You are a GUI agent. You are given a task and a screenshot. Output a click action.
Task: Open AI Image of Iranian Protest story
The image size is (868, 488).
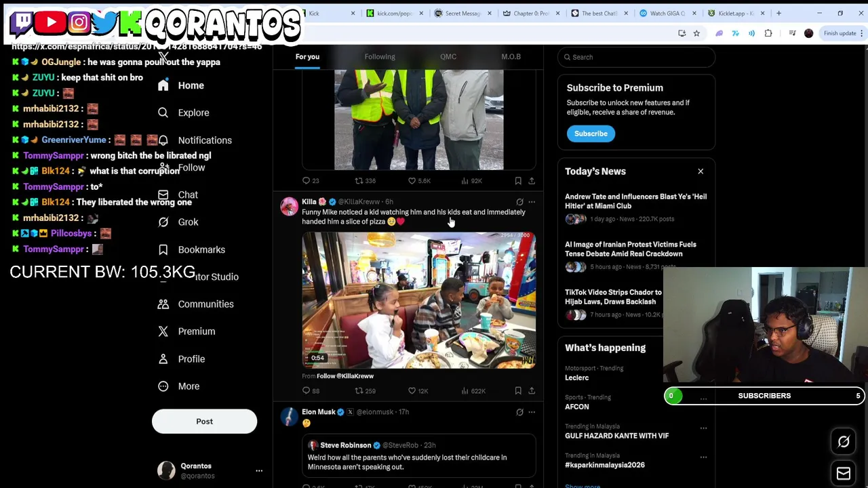click(x=635, y=256)
